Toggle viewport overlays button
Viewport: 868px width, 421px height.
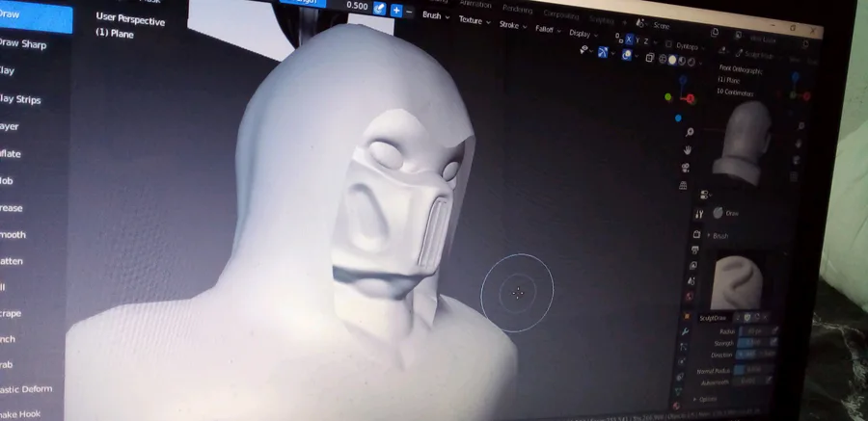627,55
